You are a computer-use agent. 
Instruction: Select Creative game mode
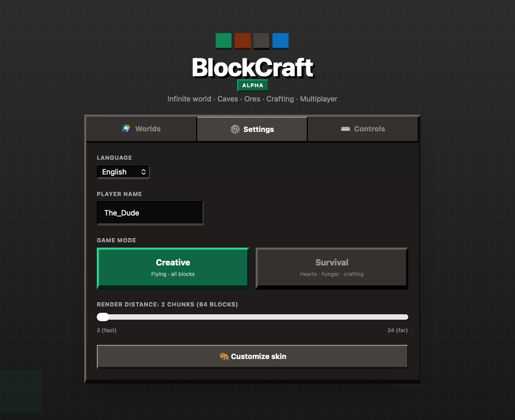point(173,268)
